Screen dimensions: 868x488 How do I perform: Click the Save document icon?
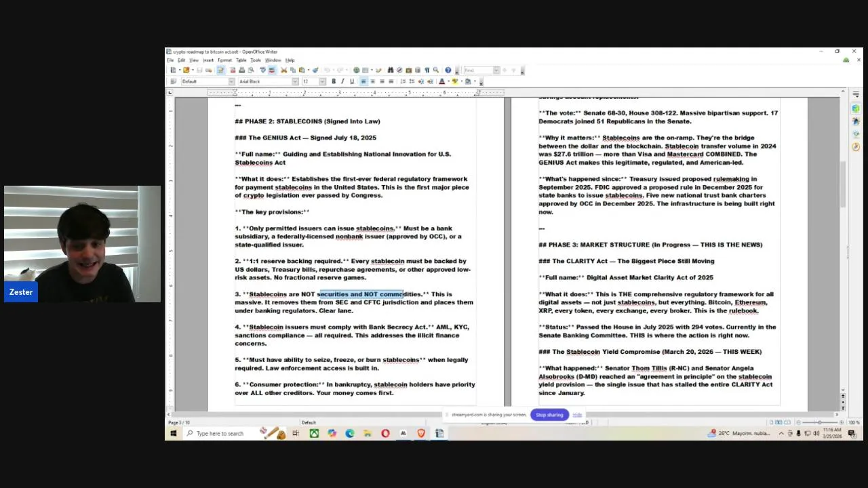tap(199, 70)
